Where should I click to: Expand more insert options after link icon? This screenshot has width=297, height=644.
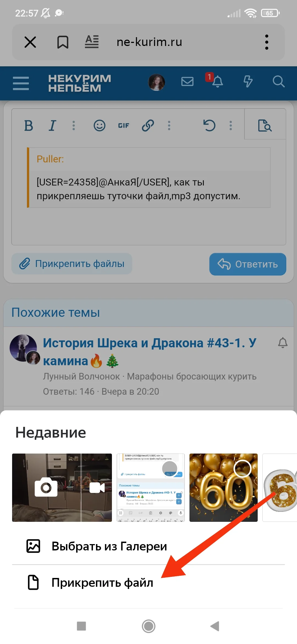(x=169, y=126)
